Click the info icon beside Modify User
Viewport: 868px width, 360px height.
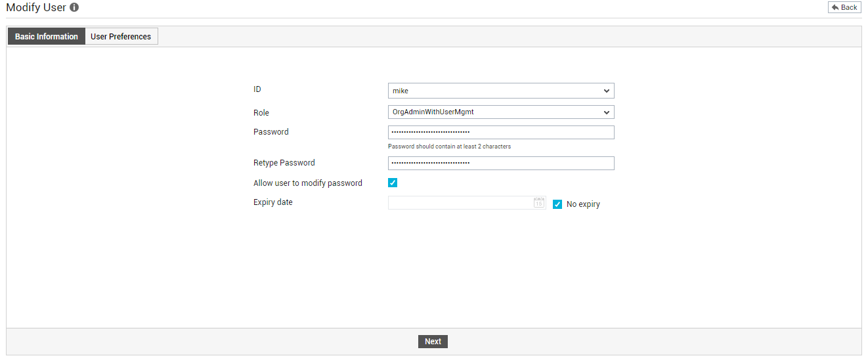point(74,8)
